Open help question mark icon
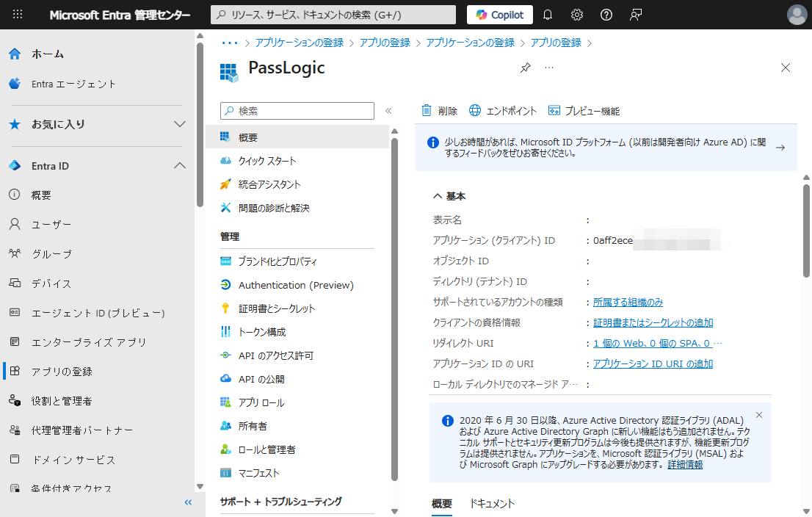 coord(606,15)
